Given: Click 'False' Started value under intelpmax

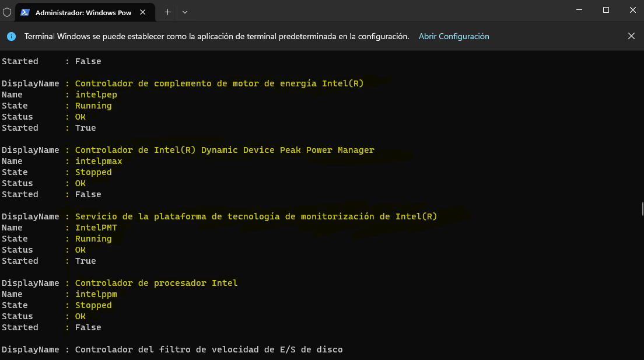Looking at the screenshot, I should 88,194.
